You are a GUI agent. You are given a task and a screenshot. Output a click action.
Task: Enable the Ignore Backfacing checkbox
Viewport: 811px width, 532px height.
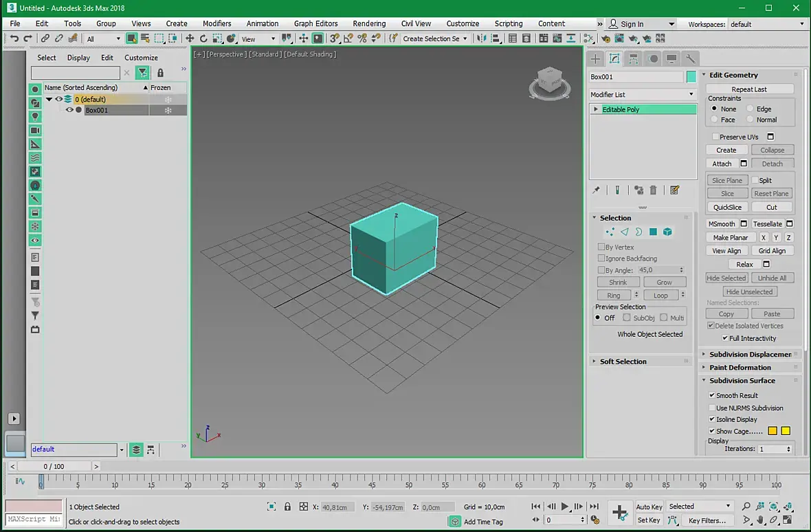[x=601, y=258]
